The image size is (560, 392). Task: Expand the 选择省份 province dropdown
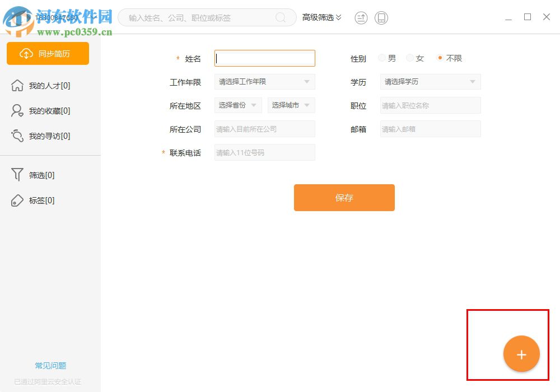[x=237, y=105]
